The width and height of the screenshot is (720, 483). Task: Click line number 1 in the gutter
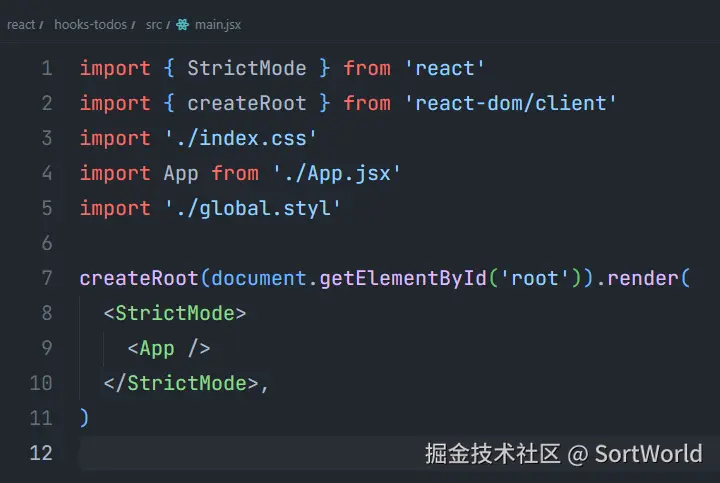[47, 68]
